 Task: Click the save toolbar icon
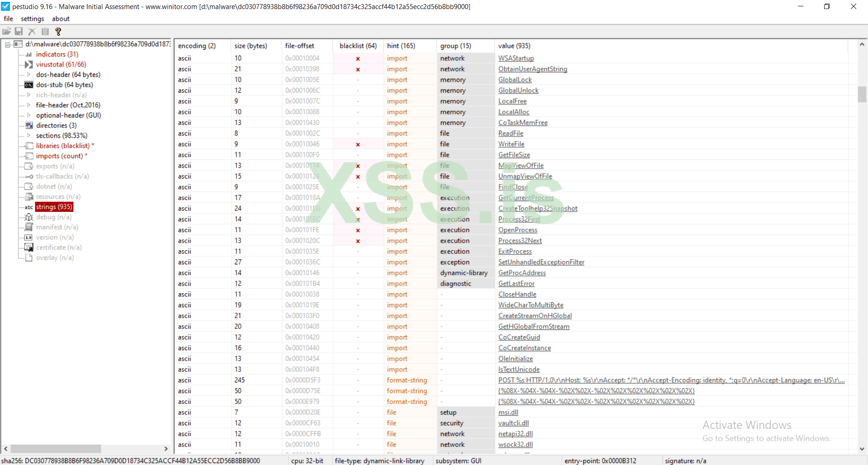(x=19, y=31)
